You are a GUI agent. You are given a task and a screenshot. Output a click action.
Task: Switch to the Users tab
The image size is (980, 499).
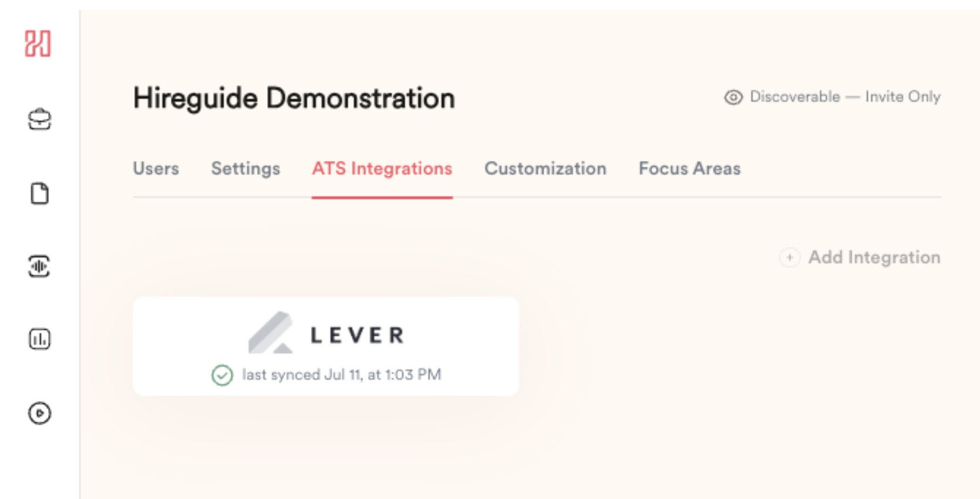coord(156,169)
